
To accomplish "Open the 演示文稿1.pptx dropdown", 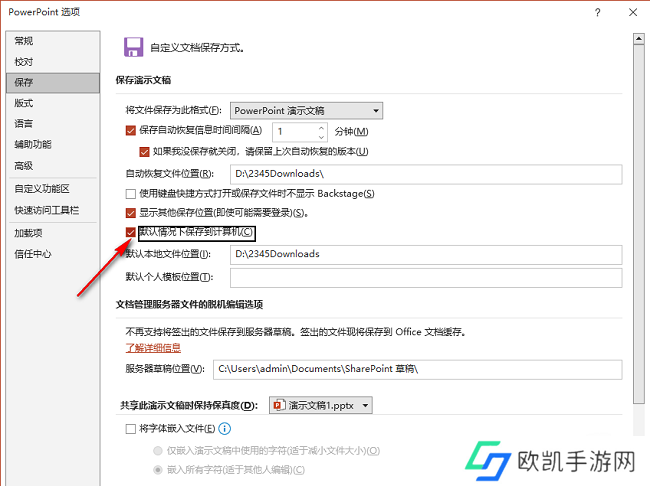I will (321, 405).
